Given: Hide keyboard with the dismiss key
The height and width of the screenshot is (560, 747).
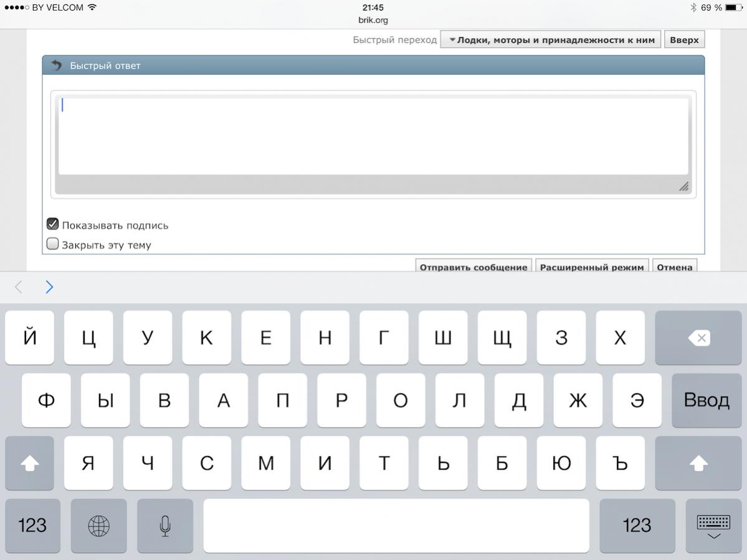Looking at the screenshot, I should [x=713, y=526].
